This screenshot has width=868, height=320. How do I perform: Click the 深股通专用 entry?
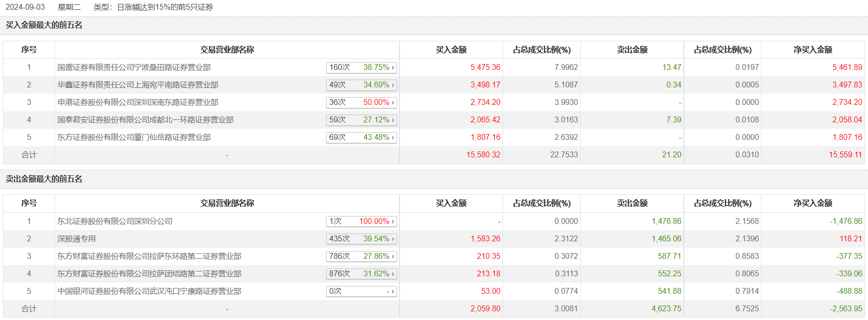pos(77,239)
